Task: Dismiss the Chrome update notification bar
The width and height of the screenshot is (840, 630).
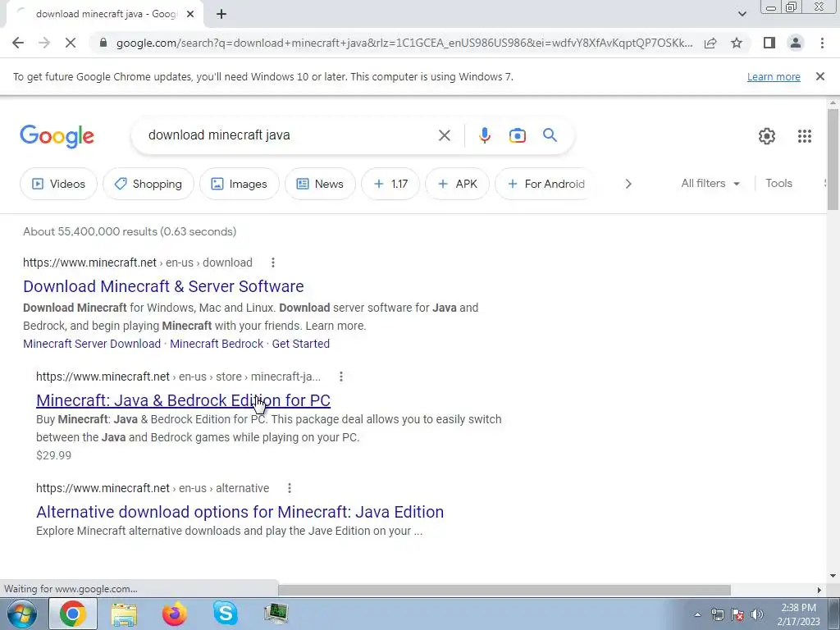Action: point(819,76)
